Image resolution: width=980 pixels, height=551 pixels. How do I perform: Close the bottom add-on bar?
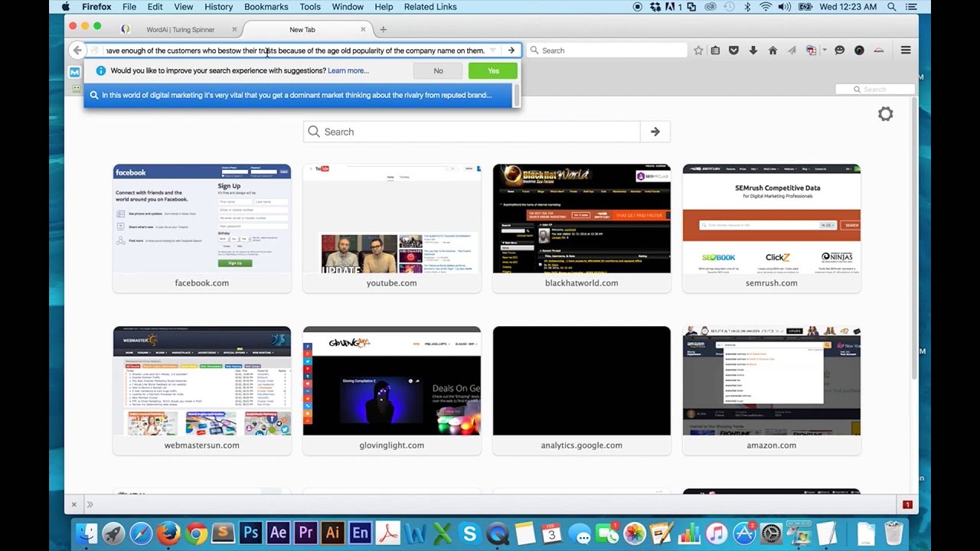tap(73, 504)
